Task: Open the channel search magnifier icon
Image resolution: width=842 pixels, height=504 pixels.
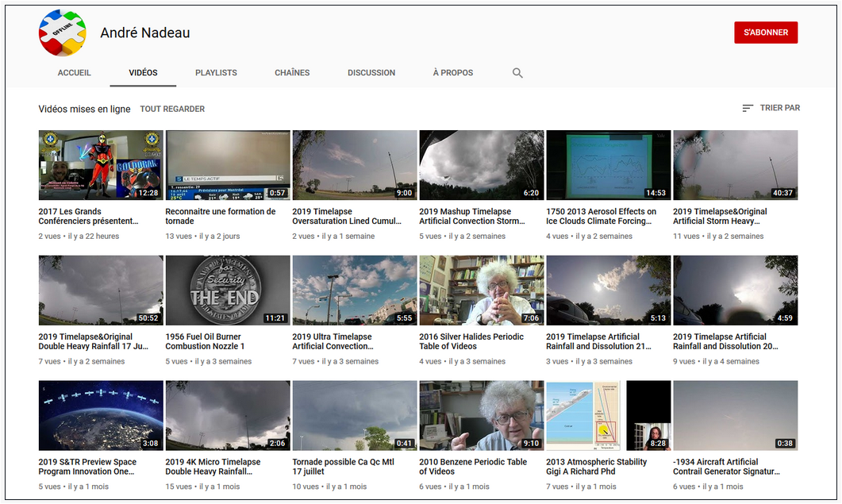Action: coord(517,72)
